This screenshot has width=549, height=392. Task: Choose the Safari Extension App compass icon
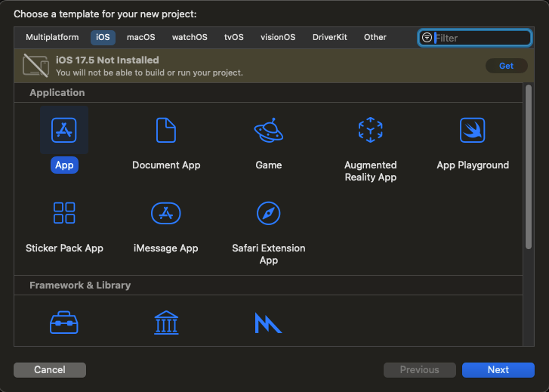268,213
